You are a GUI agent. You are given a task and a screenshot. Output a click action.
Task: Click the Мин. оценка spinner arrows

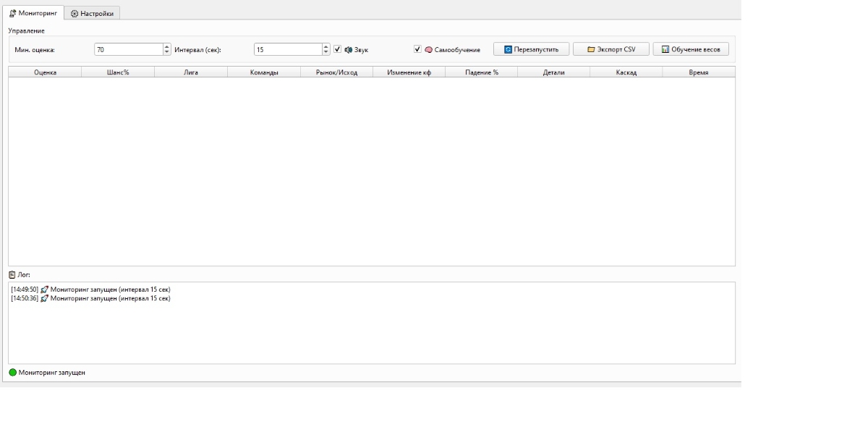coord(167,49)
